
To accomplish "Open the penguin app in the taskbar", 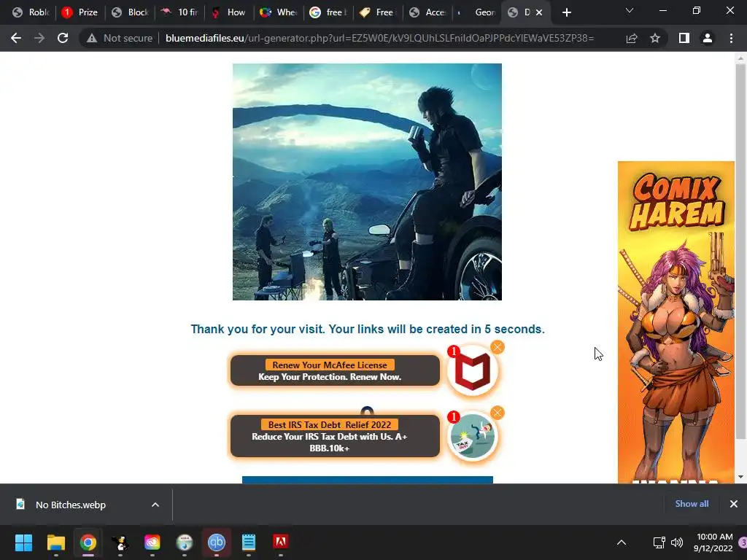I will (x=120, y=542).
